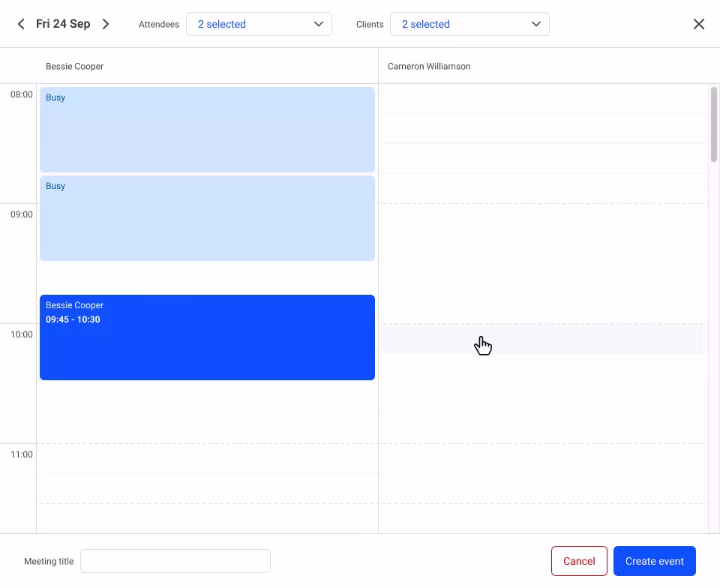
Task: Select the first Busy block at 08:00
Action: (x=207, y=130)
